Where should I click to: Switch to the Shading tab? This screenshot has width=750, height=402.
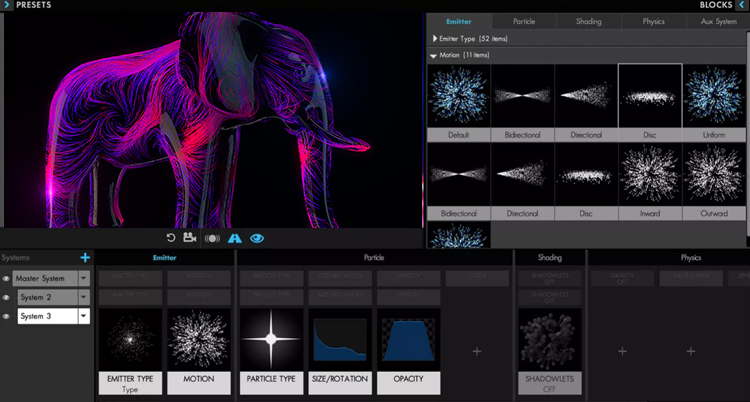click(588, 21)
